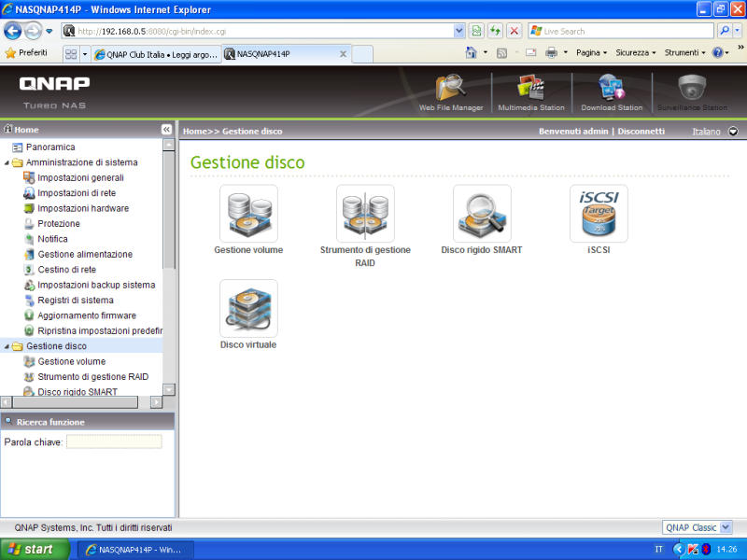Open the Strumenti menu

[685, 53]
